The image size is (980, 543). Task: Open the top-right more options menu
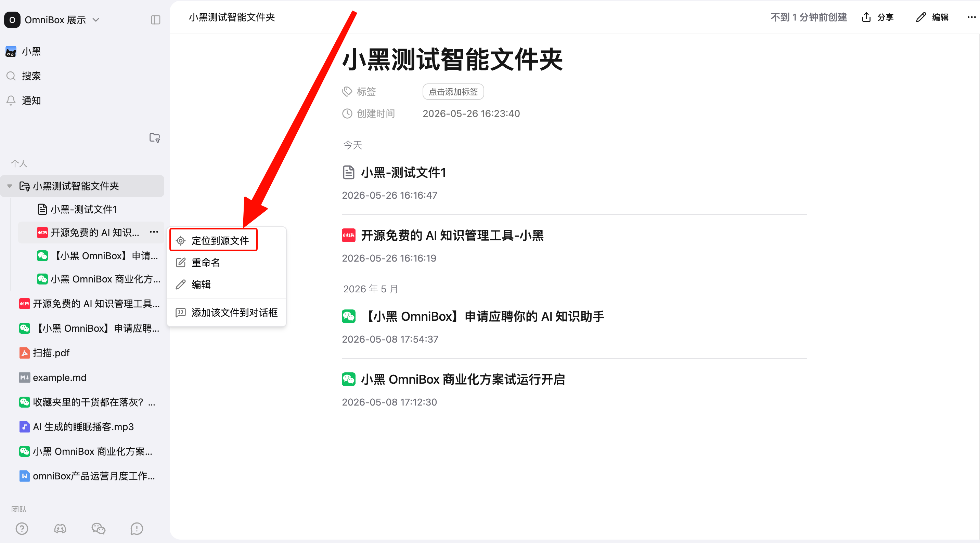971,17
